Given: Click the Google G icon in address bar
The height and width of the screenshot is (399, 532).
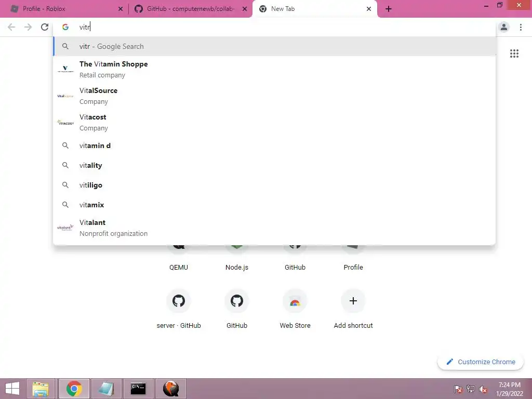Looking at the screenshot, I should tap(65, 27).
